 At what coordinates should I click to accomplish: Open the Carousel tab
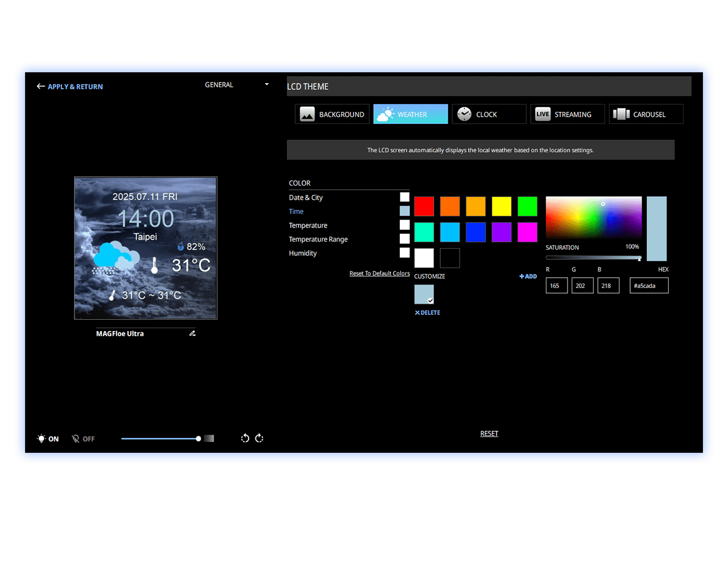[x=646, y=114]
